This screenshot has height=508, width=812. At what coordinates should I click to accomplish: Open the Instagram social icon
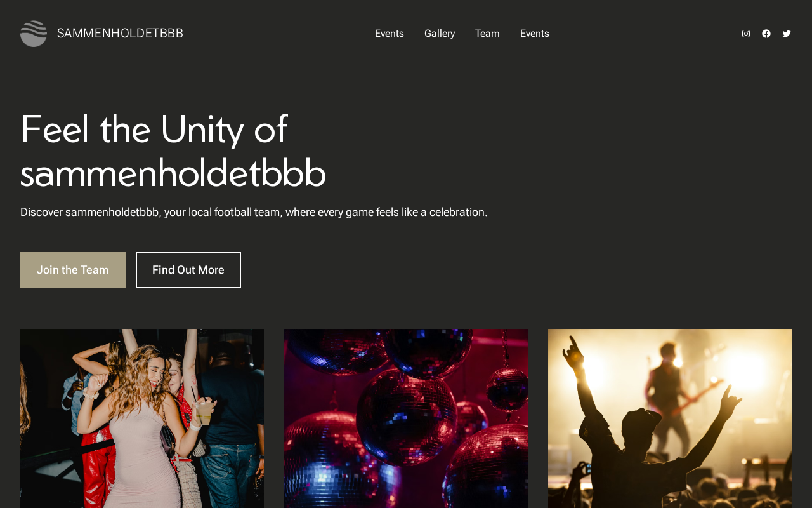point(746,34)
